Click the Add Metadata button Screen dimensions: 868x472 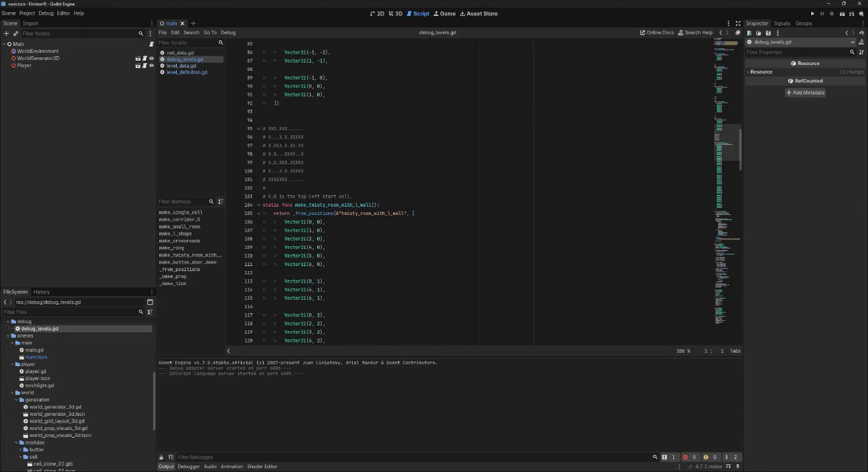pos(805,92)
